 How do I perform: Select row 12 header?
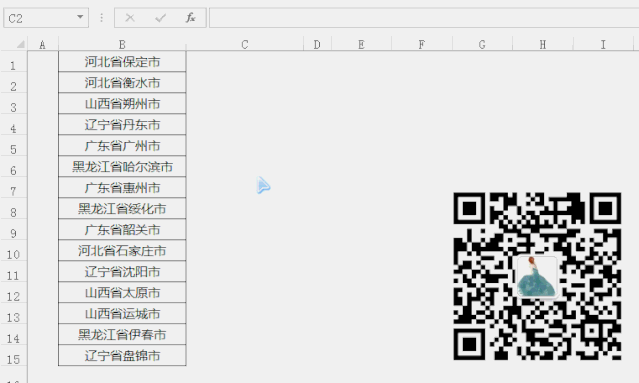pos(13,293)
